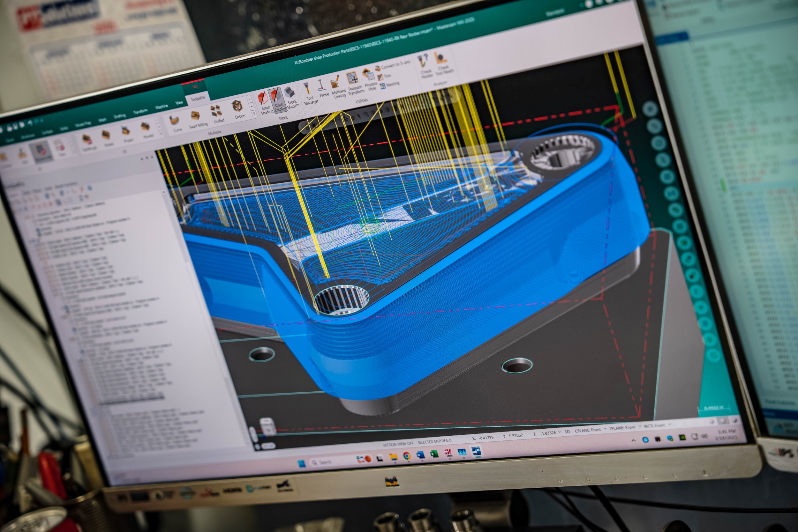Toggle the Stock Display button
This screenshot has width=798, height=532.
pyautogui.click(x=277, y=100)
